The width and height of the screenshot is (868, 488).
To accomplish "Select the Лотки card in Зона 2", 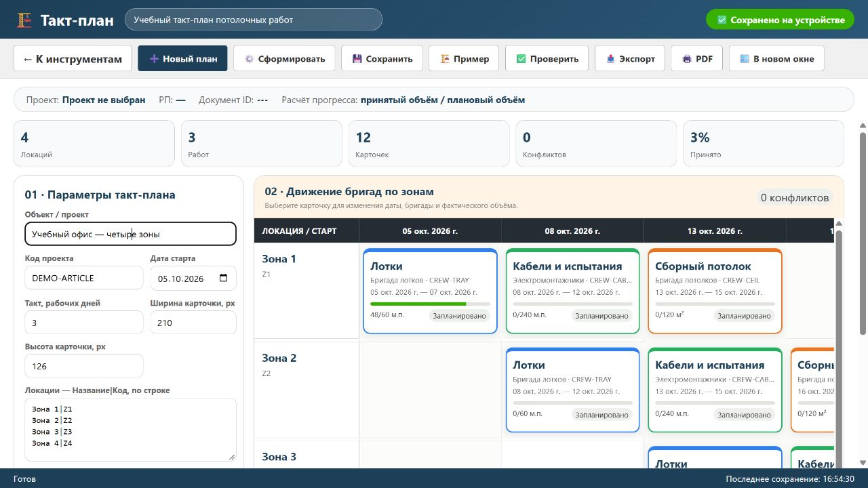I will (573, 390).
